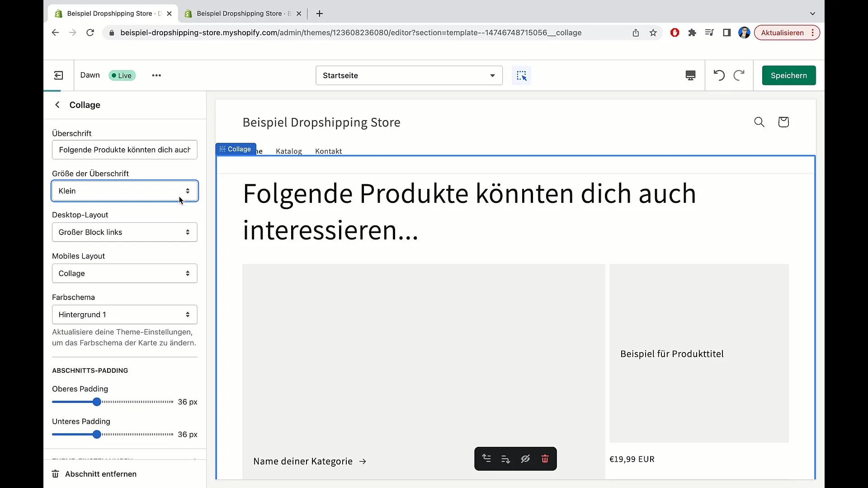
Task: Drag the Oberes Padding slider
Action: 97,402
